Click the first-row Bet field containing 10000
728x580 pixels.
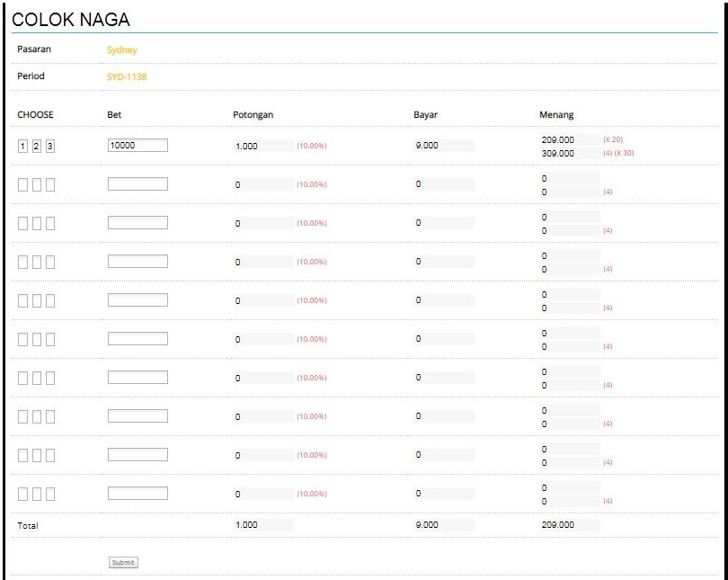coord(138,146)
